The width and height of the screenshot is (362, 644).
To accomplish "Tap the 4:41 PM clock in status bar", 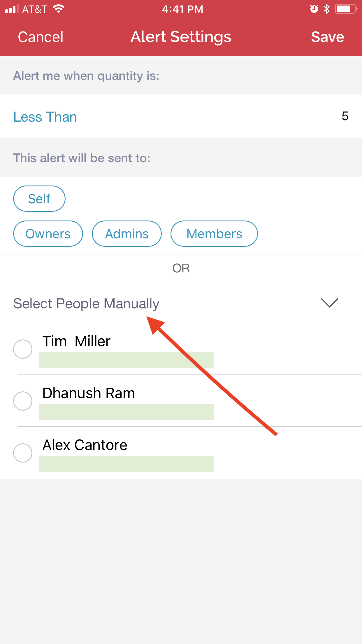I will (x=182, y=9).
